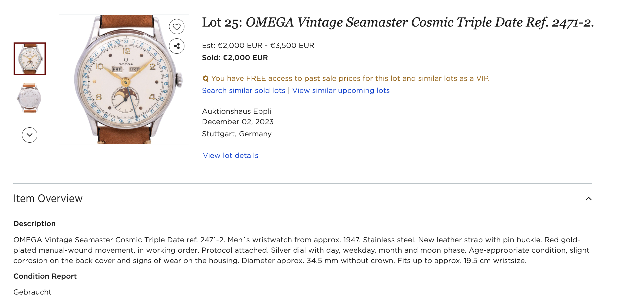Follow the View lot details link

click(x=230, y=156)
